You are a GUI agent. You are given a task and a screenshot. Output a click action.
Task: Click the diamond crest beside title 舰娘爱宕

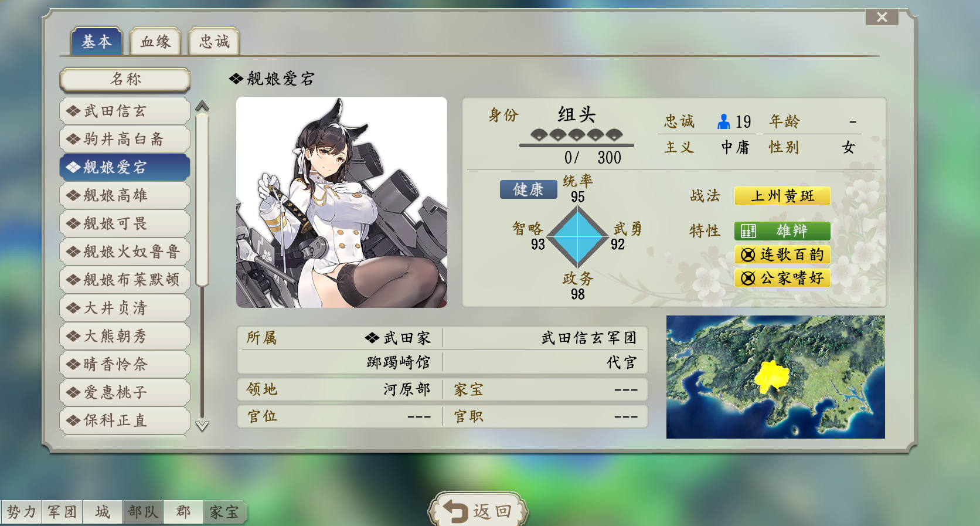point(236,79)
